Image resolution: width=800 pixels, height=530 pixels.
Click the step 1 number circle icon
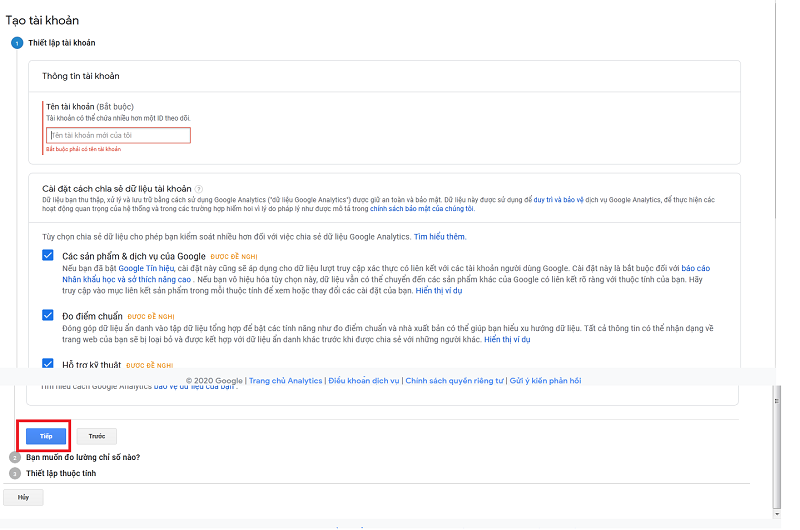(x=16, y=42)
